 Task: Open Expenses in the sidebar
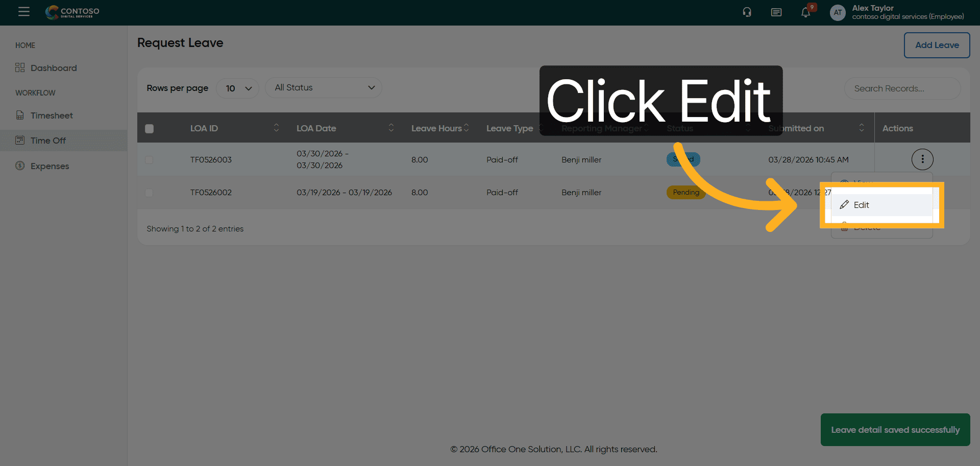pos(50,166)
